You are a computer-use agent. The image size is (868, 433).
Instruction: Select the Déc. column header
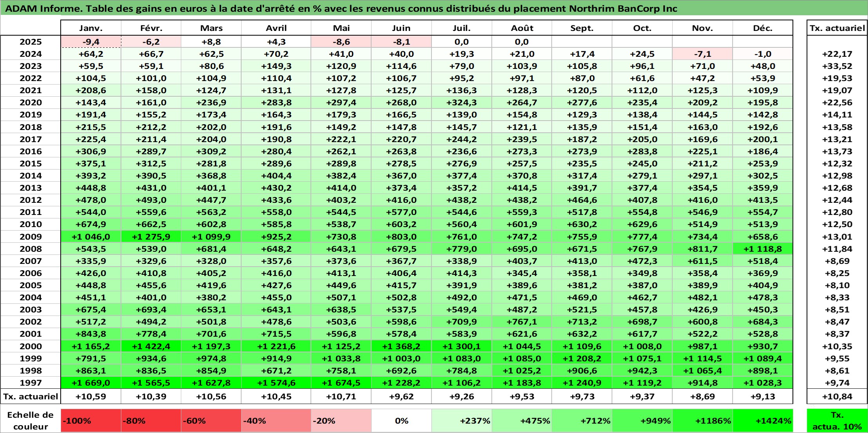pyautogui.click(x=763, y=28)
